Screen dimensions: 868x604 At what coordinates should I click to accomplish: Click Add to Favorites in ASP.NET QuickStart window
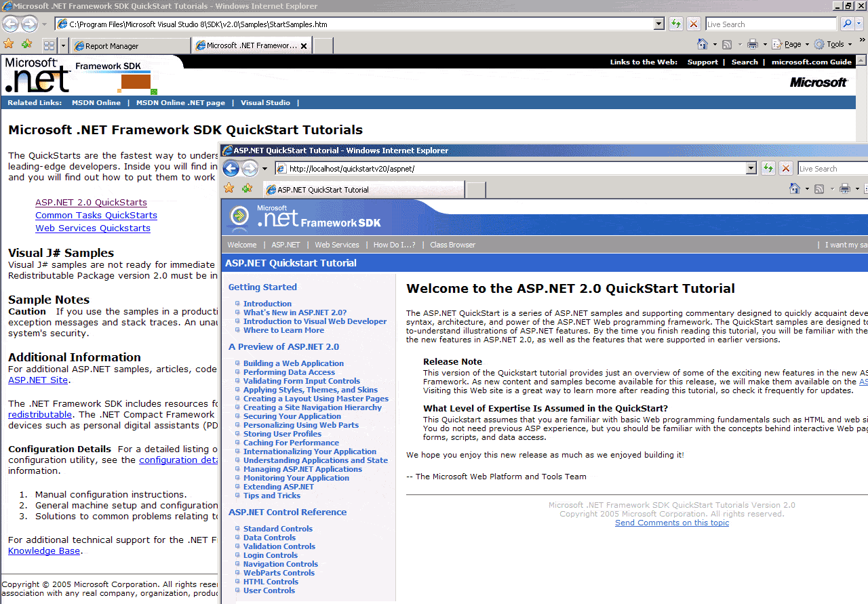247,188
